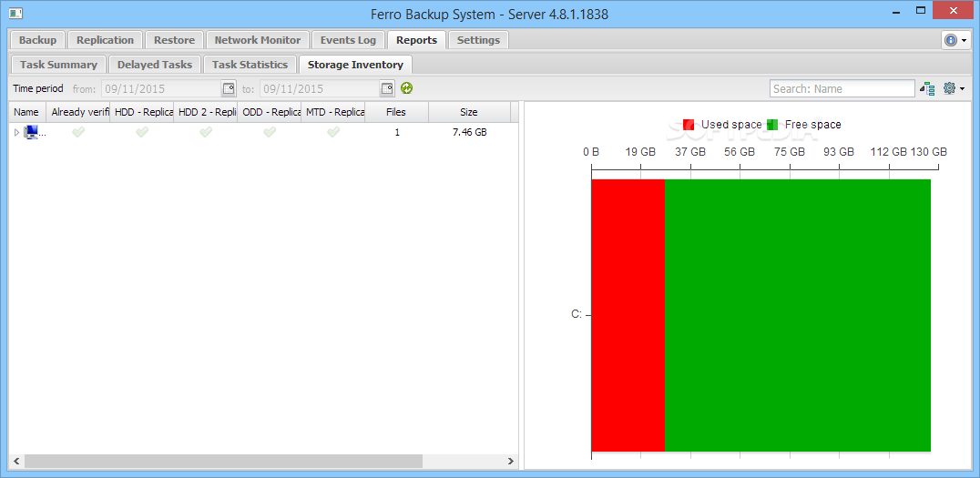Click the application icon in the title bar

coord(16,13)
